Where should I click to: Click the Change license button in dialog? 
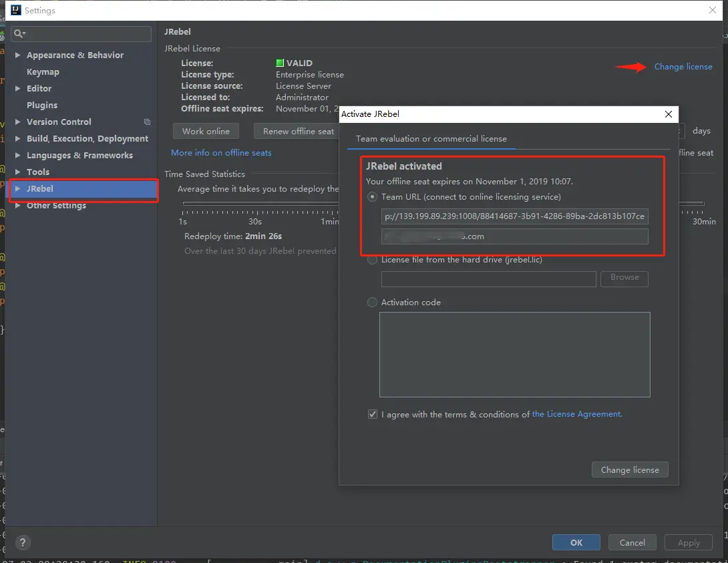tap(630, 470)
